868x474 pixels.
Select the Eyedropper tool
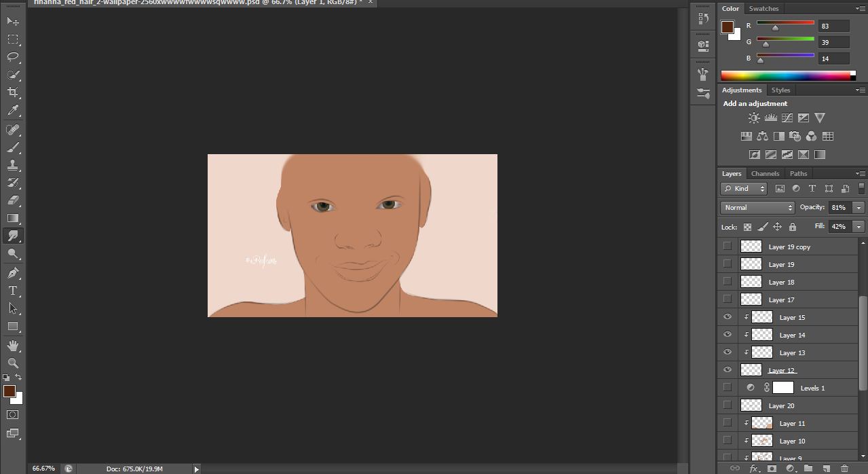(x=13, y=110)
